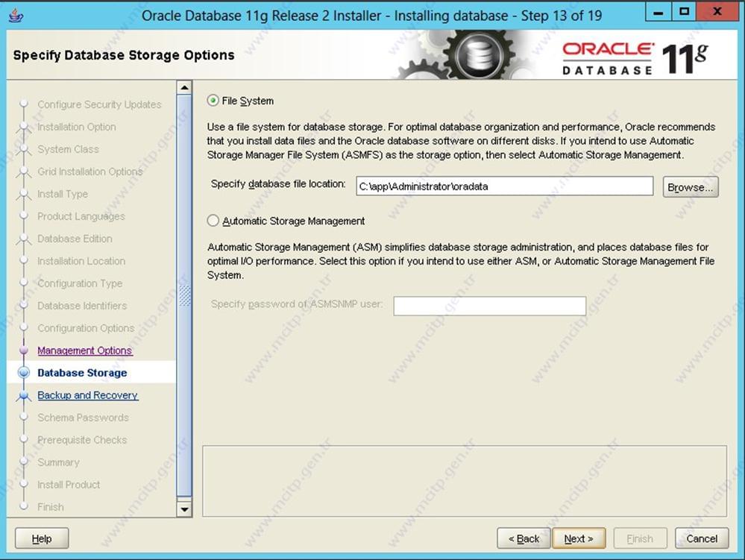Select the Database Storage step
Viewport: 745px width, 560px height.
82,373
